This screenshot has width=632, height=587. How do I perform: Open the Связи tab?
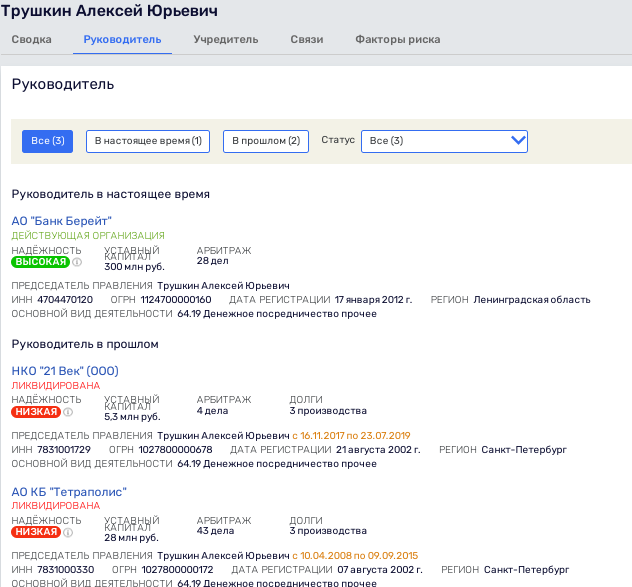click(x=307, y=40)
